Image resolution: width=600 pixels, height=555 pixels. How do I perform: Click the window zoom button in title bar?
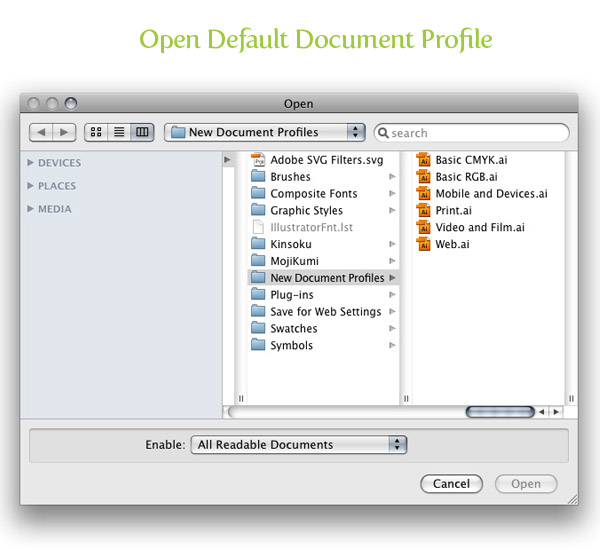coord(71,103)
